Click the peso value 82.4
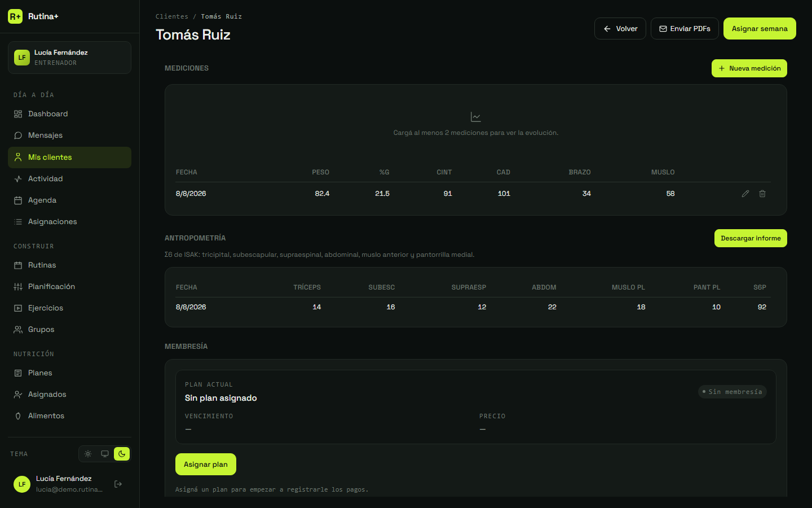The width and height of the screenshot is (812, 508). pyautogui.click(x=322, y=194)
